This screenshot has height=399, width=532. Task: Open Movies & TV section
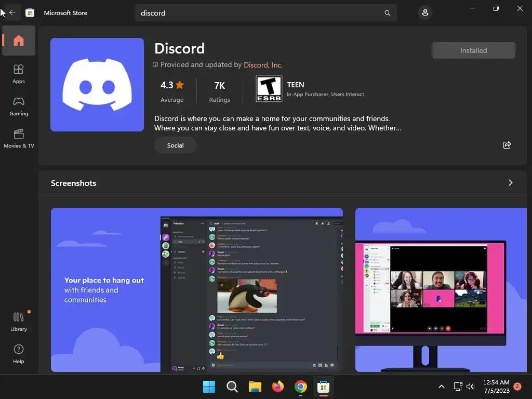pyautogui.click(x=19, y=138)
